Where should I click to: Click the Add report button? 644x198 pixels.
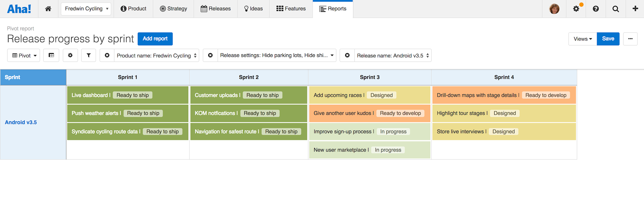155,39
